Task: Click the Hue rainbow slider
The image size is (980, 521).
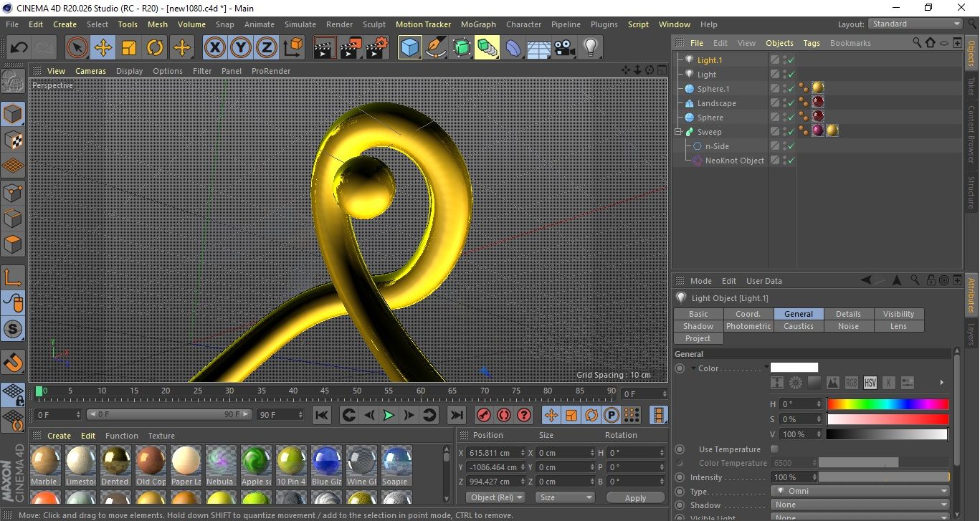Action: (888, 404)
